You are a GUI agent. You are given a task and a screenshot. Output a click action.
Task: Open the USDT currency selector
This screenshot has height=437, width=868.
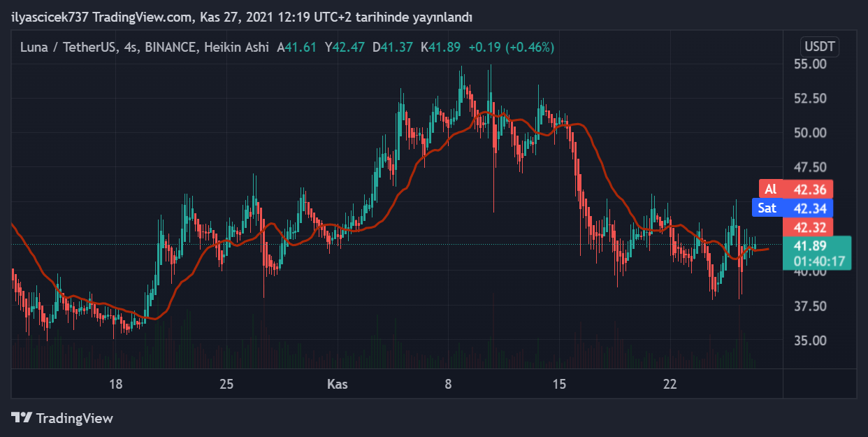coord(820,48)
